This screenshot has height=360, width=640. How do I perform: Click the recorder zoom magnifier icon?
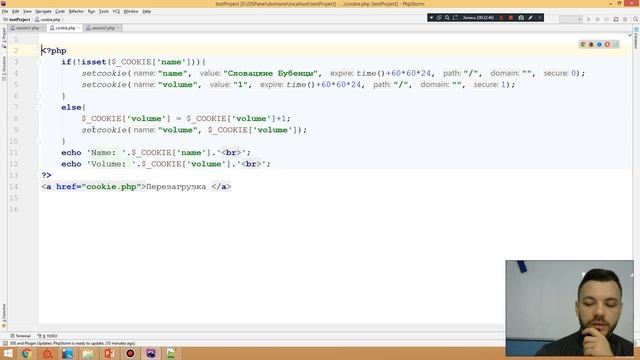(x=447, y=18)
